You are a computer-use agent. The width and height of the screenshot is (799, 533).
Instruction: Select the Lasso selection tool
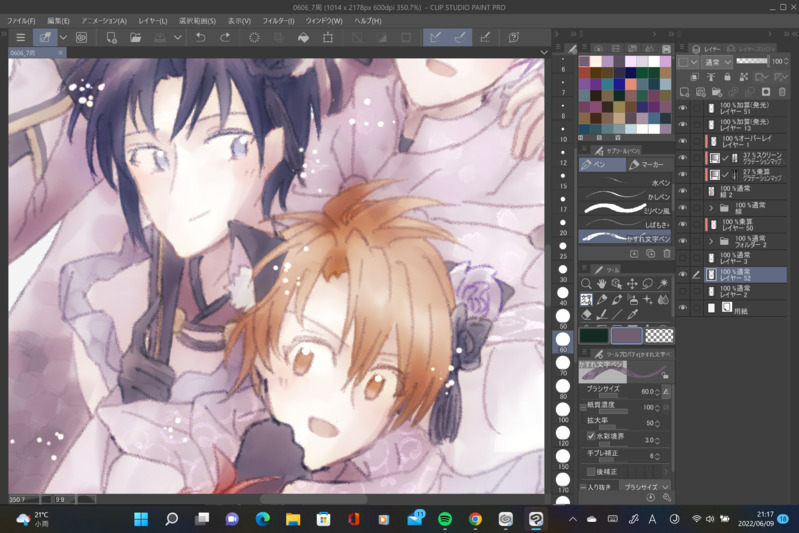pos(647,284)
